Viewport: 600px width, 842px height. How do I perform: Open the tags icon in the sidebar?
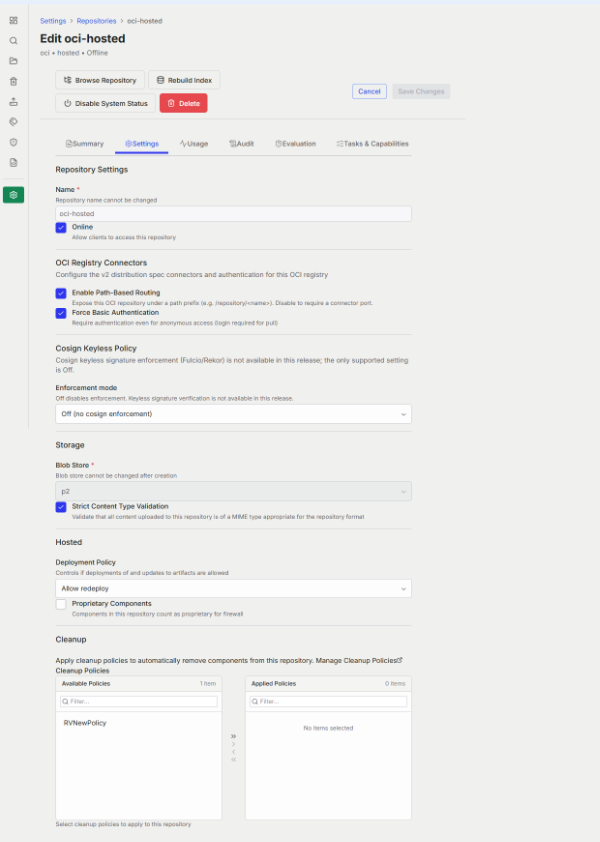[x=13, y=122]
